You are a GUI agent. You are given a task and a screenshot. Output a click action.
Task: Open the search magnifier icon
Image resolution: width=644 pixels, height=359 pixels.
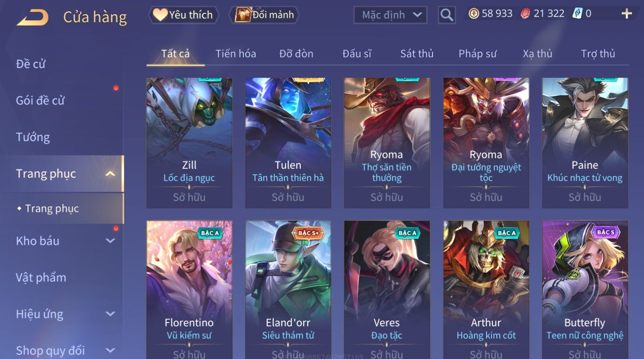tap(447, 15)
